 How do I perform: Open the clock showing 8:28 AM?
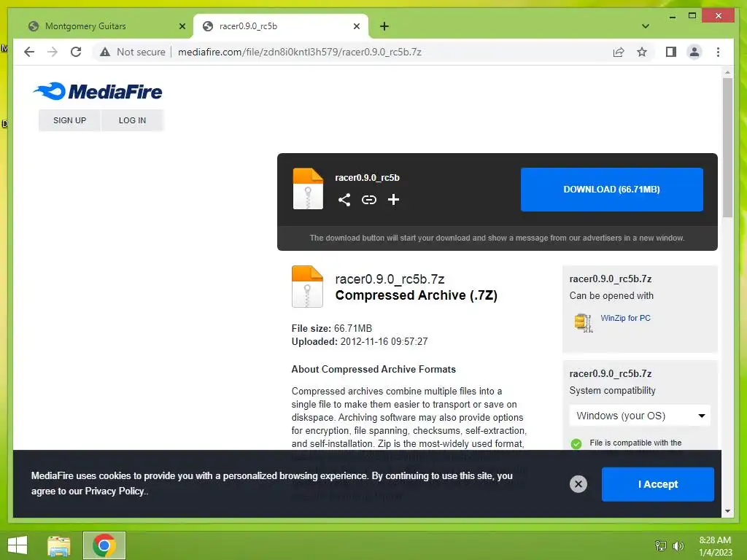(x=715, y=546)
